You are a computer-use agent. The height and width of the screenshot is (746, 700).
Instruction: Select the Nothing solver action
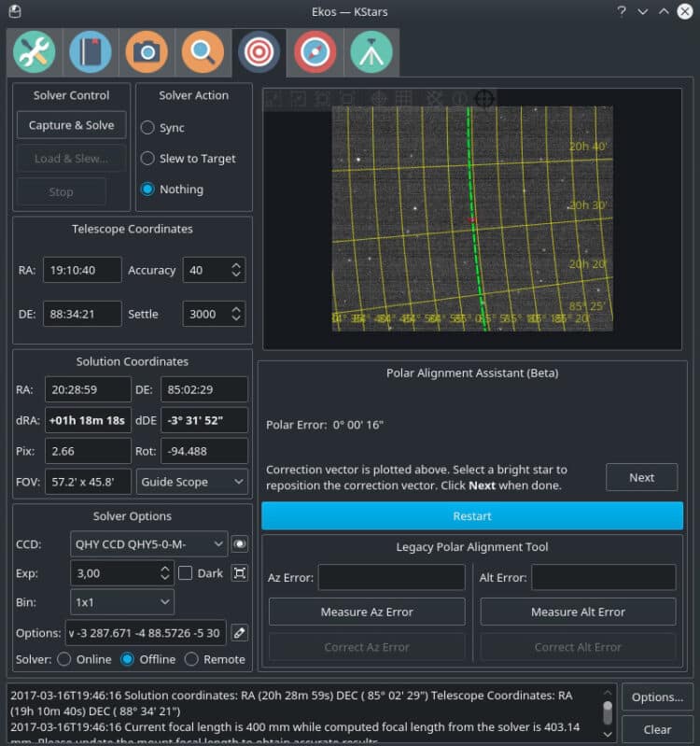click(x=172, y=190)
